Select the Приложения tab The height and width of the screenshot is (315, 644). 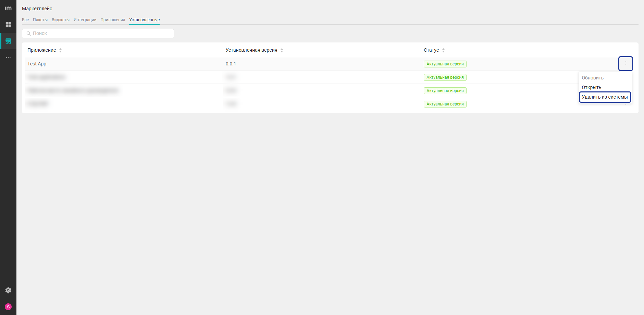coord(113,20)
